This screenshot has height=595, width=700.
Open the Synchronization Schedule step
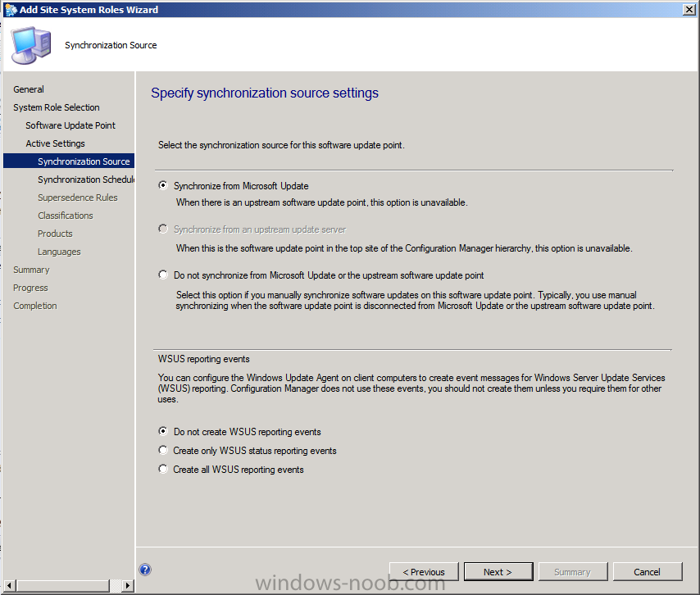point(86,179)
